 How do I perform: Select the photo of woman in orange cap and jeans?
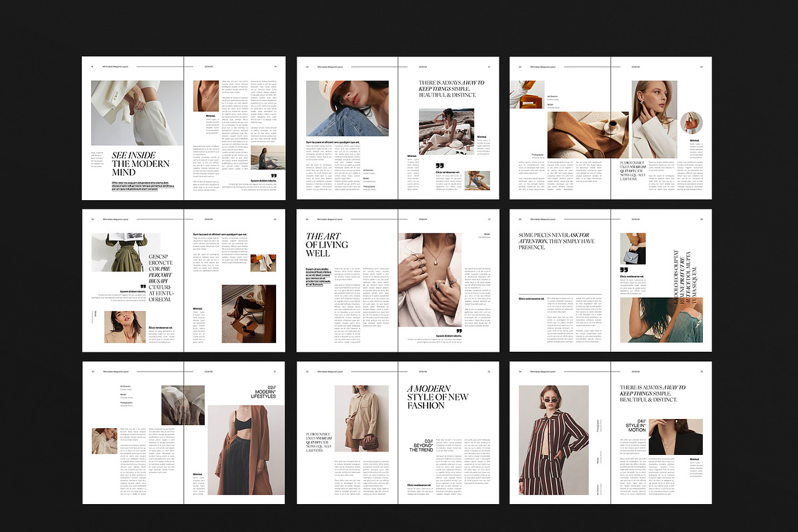pos(347,108)
